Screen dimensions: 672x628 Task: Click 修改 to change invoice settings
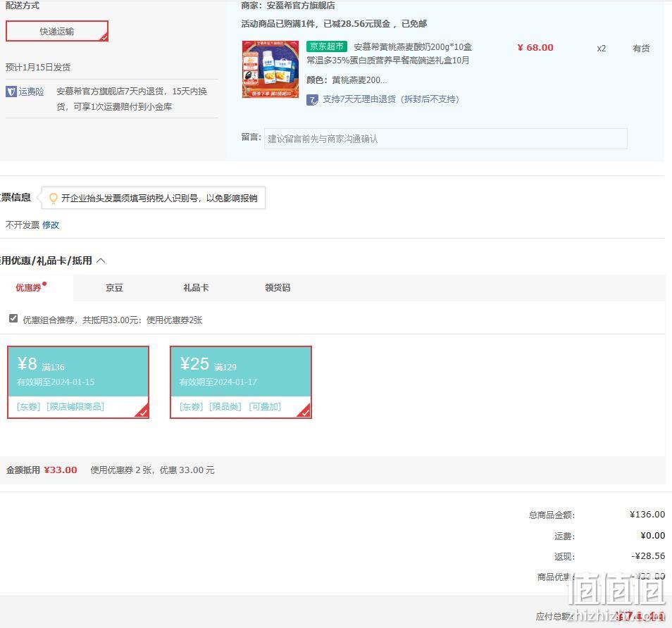tap(51, 225)
